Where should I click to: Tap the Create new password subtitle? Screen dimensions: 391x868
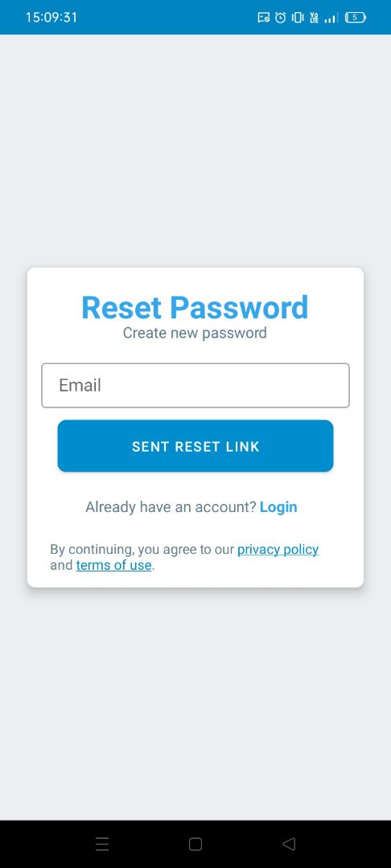[x=195, y=334]
